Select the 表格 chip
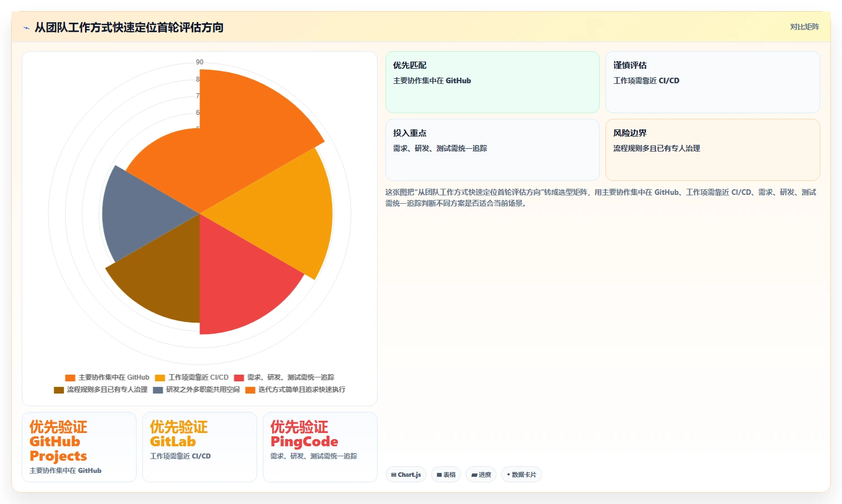The height and width of the screenshot is (504, 842). (446, 475)
